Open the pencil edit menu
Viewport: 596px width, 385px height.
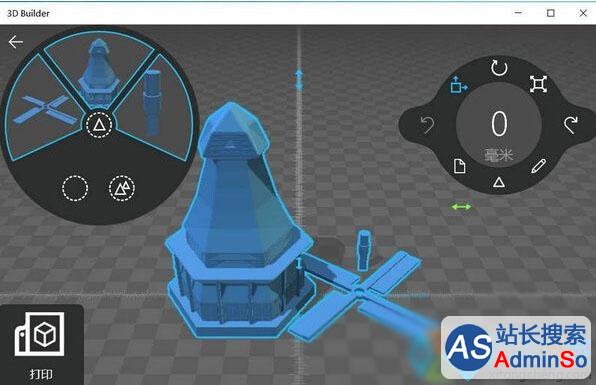(x=539, y=166)
